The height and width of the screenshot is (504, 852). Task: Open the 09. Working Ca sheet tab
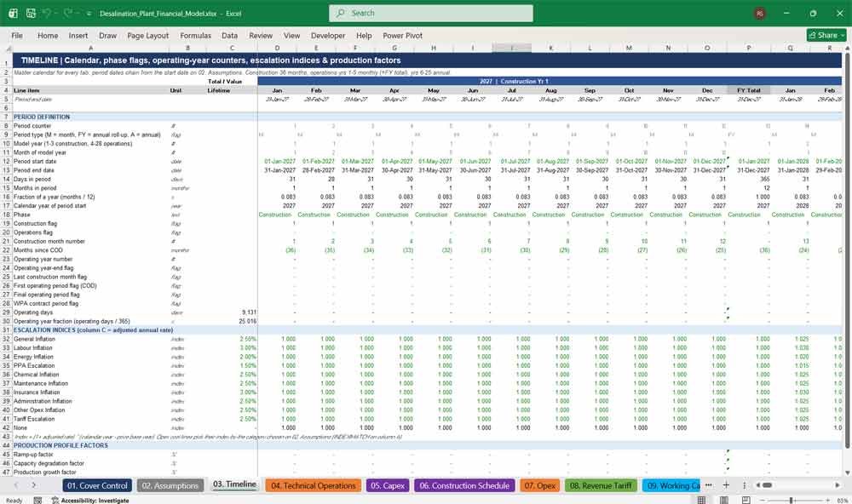tap(673, 485)
